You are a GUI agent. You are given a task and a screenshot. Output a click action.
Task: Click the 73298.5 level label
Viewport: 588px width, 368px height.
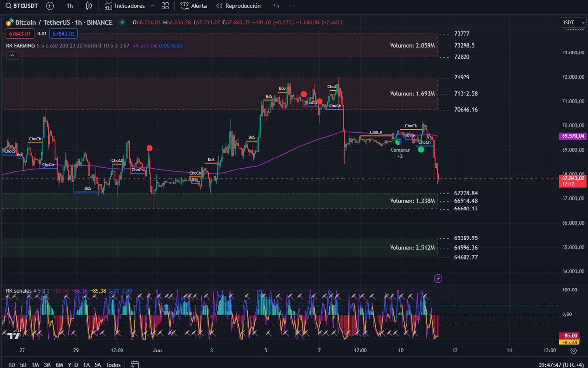[x=464, y=45]
